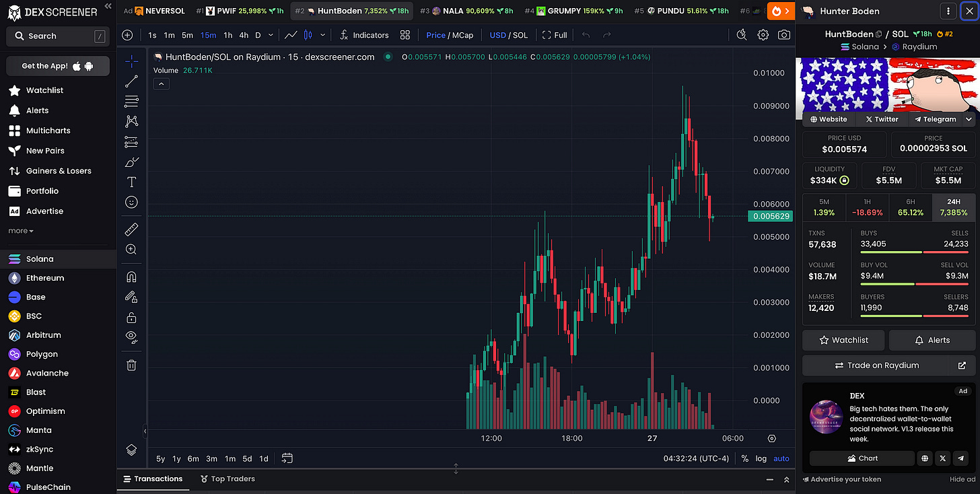The height and width of the screenshot is (494, 980).
Task: Open the token Website link
Action: [829, 119]
